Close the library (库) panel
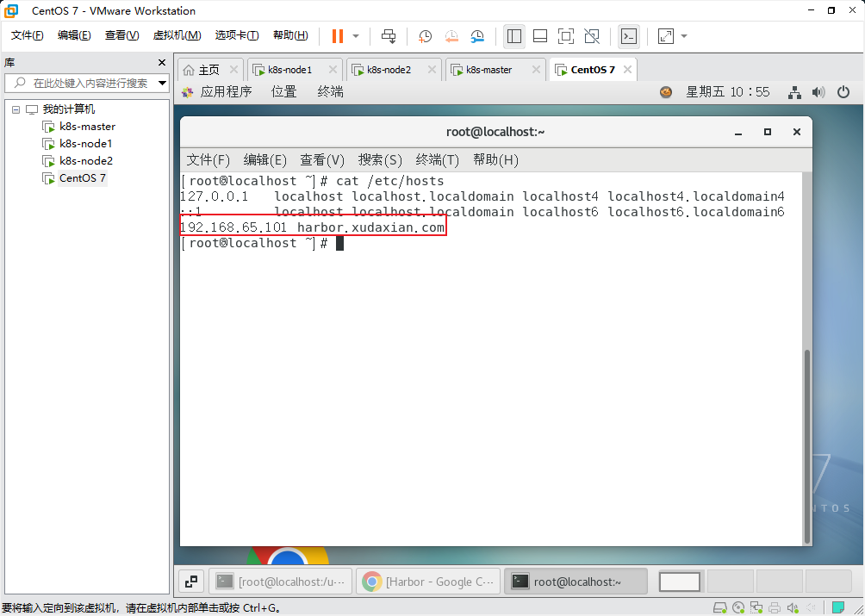 coord(162,62)
